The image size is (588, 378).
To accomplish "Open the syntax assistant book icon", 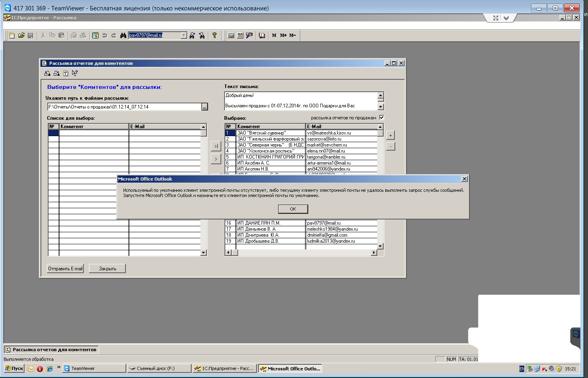I will [262, 35].
